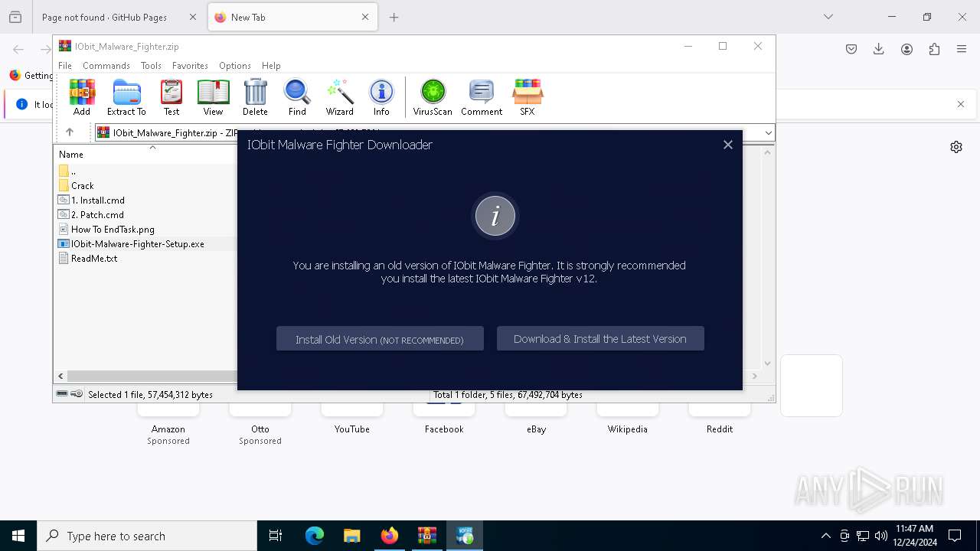Open the Help menu

[271, 66]
